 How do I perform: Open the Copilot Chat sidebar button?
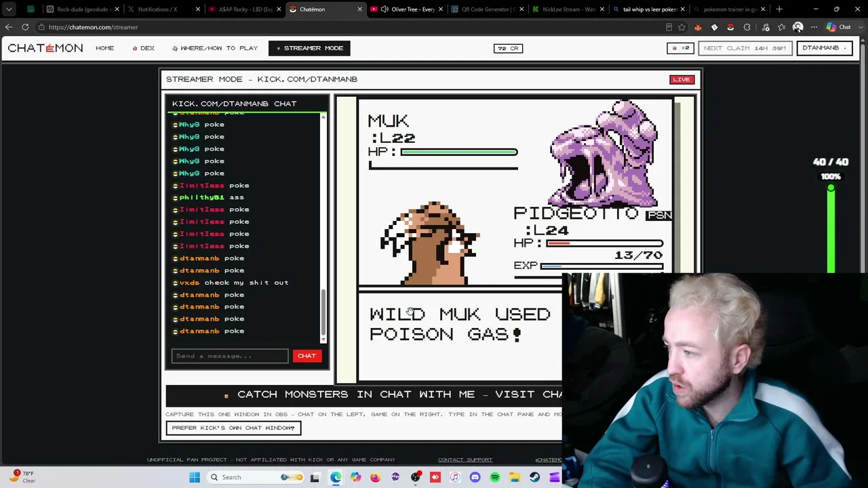[x=839, y=27]
